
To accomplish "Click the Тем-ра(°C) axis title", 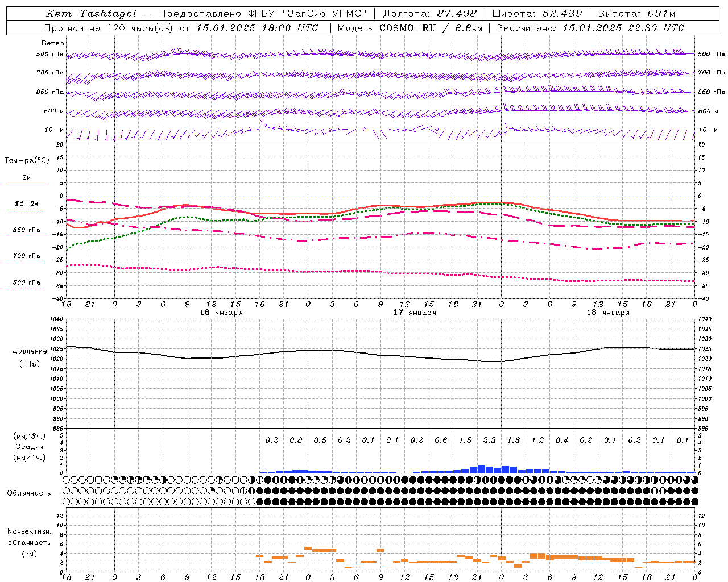I will 27,161.
